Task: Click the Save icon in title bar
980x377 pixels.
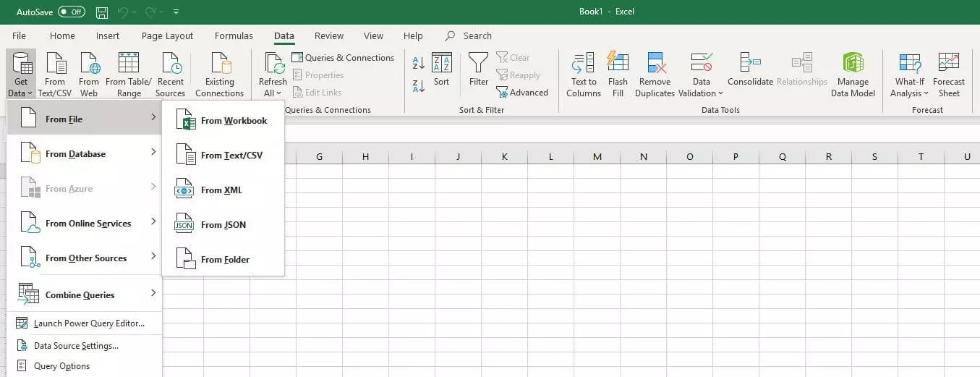Action: coord(102,12)
